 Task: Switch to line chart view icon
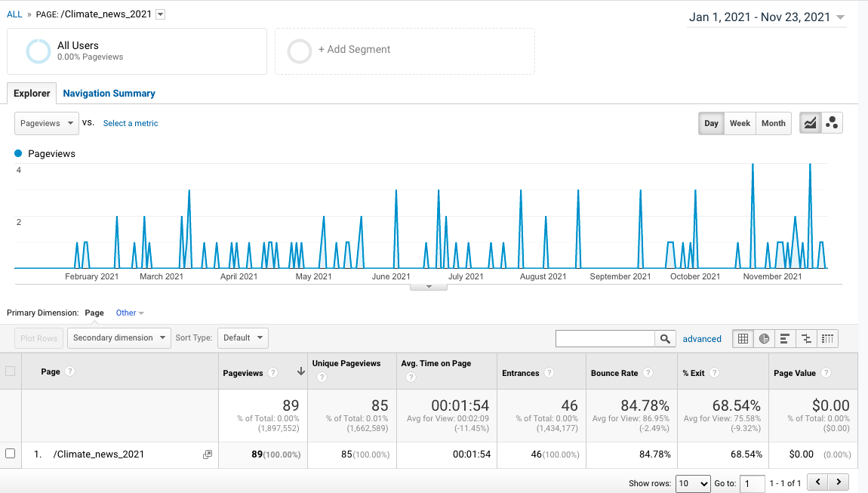click(811, 123)
